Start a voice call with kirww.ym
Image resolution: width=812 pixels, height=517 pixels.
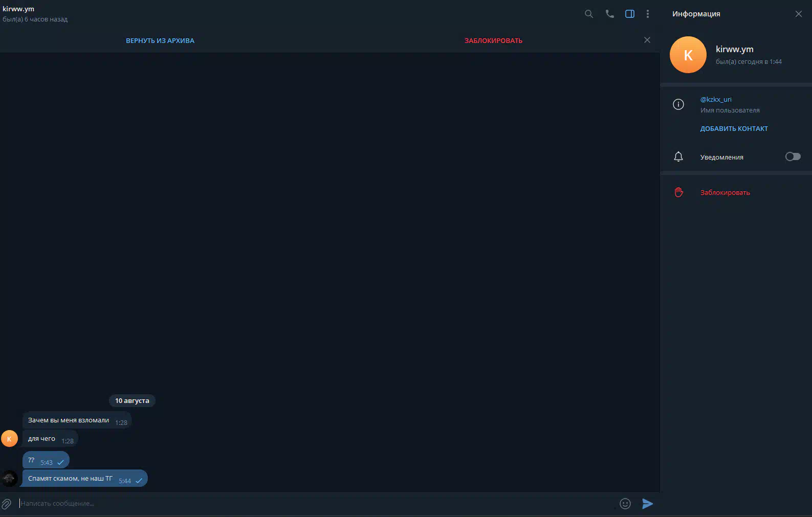[x=609, y=14]
